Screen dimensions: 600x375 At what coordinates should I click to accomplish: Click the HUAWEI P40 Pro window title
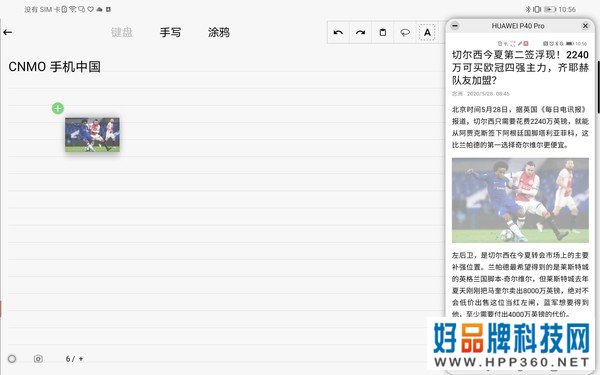[x=518, y=26]
